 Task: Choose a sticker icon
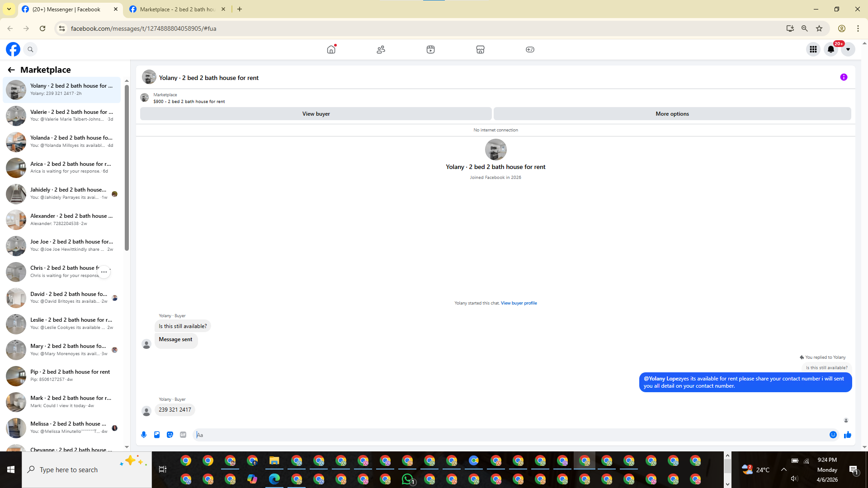170,435
